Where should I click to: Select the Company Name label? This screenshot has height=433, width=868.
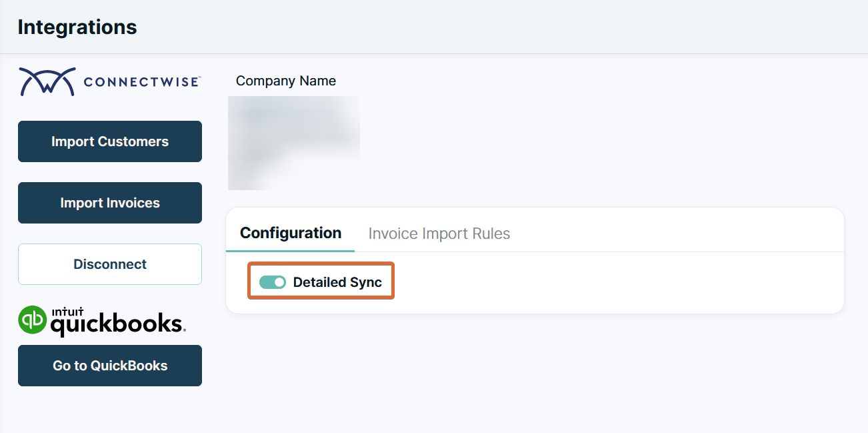tap(285, 81)
